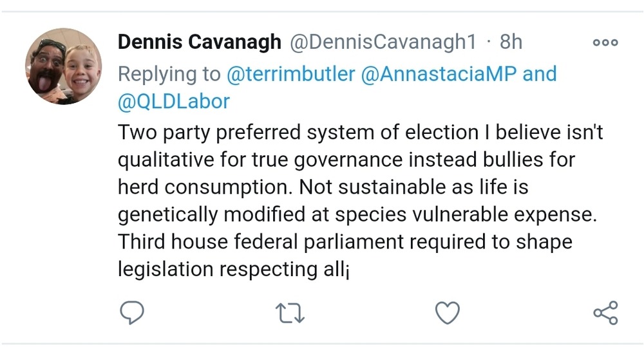Click the "and" link in the reply recipients
Image resolution: width=644 pixels, height=347 pixels.
[x=539, y=73]
